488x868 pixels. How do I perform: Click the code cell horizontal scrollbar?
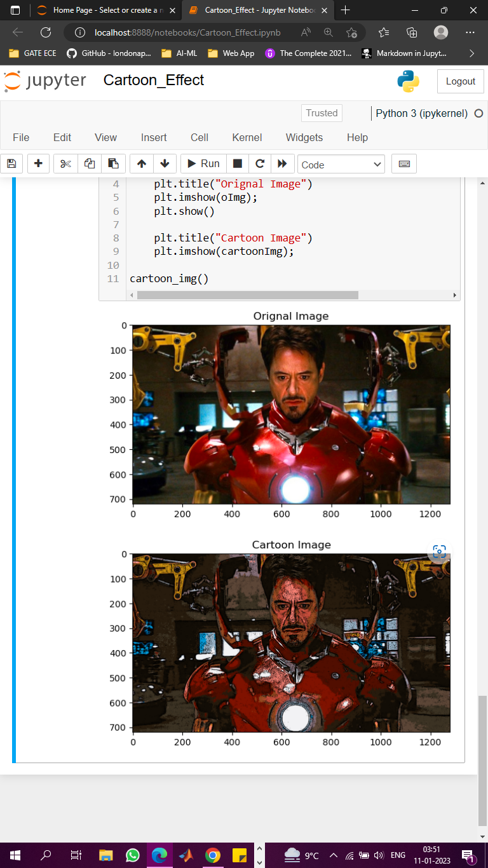point(248,295)
